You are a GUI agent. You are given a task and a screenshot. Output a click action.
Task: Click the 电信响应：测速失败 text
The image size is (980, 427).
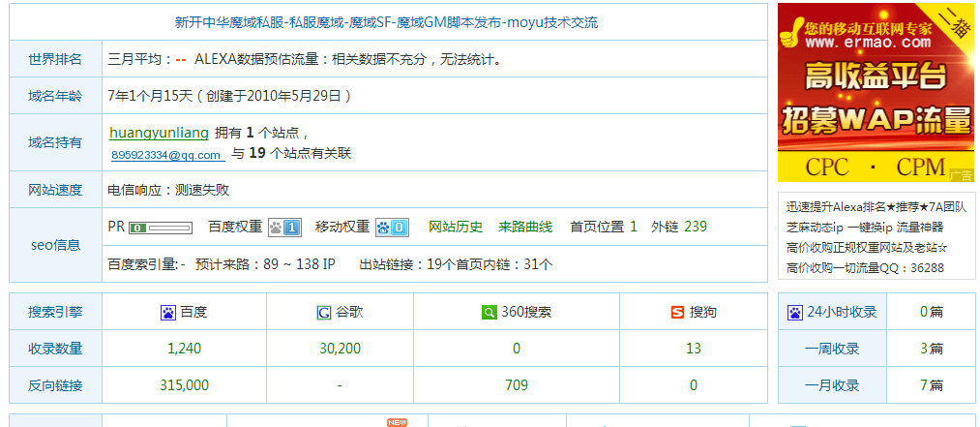click(168, 190)
